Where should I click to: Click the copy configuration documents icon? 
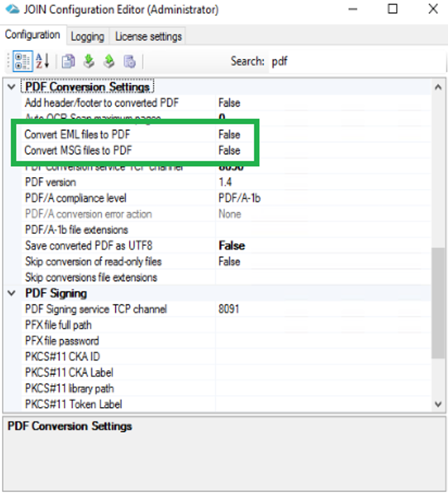pyautogui.click(x=68, y=61)
